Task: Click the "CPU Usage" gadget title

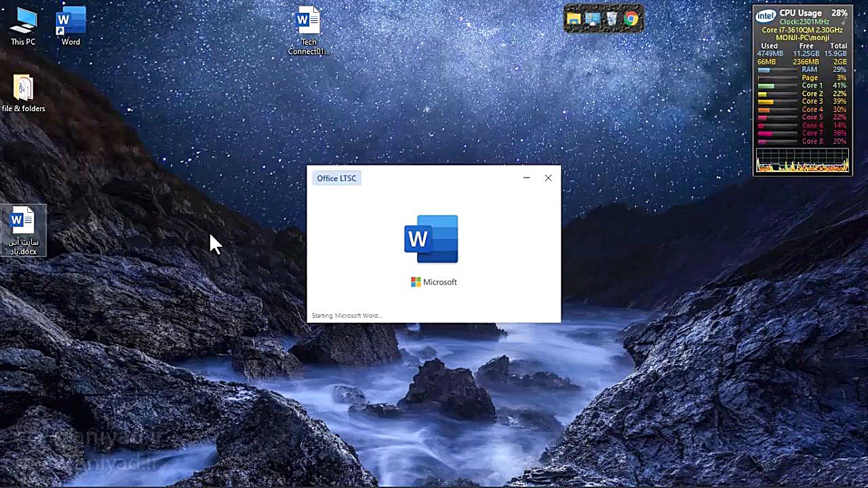Action: [x=800, y=13]
